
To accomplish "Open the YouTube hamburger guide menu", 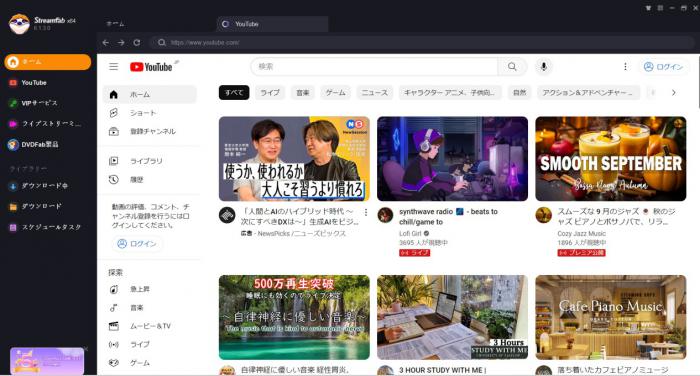I will (113, 67).
